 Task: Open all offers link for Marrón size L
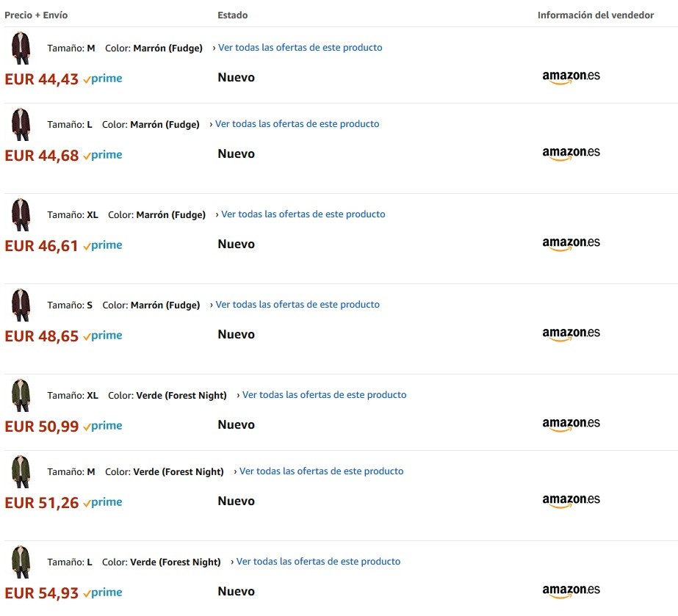(297, 124)
